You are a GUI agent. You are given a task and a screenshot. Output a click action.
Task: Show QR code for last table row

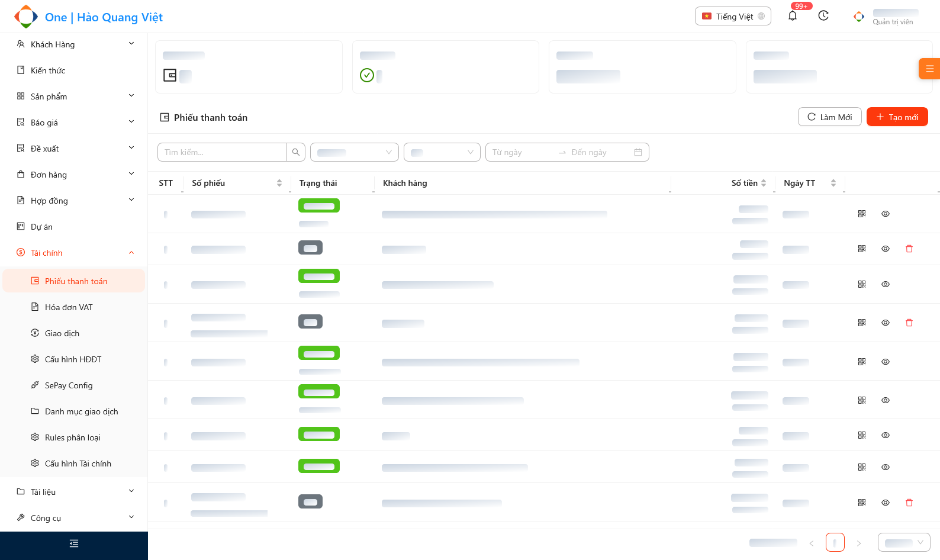click(x=862, y=503)
